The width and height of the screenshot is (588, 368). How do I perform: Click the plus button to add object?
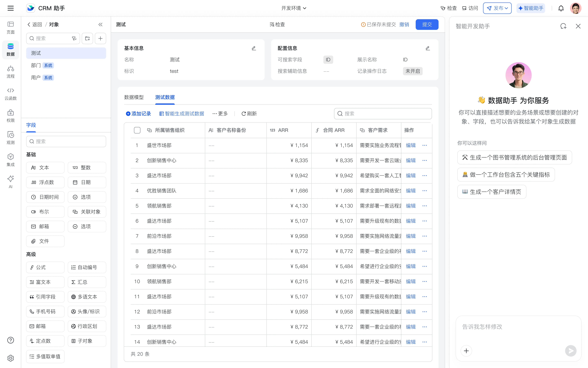[100, 38]
